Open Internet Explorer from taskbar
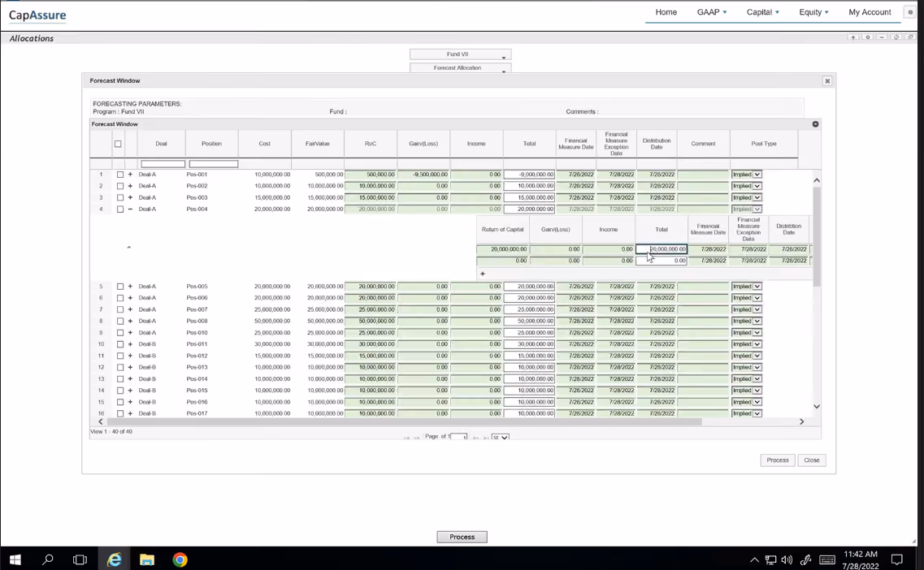 114,559
